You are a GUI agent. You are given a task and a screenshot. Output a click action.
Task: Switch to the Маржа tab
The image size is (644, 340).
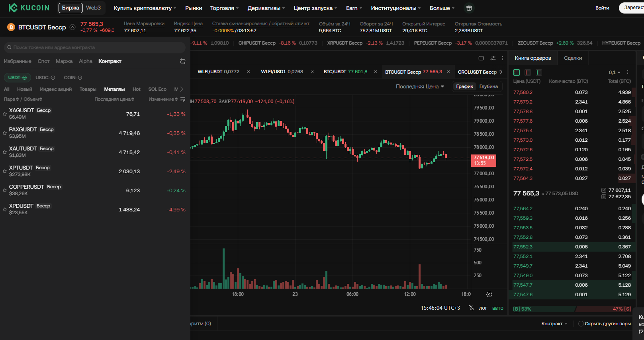(x=64, y=61)
